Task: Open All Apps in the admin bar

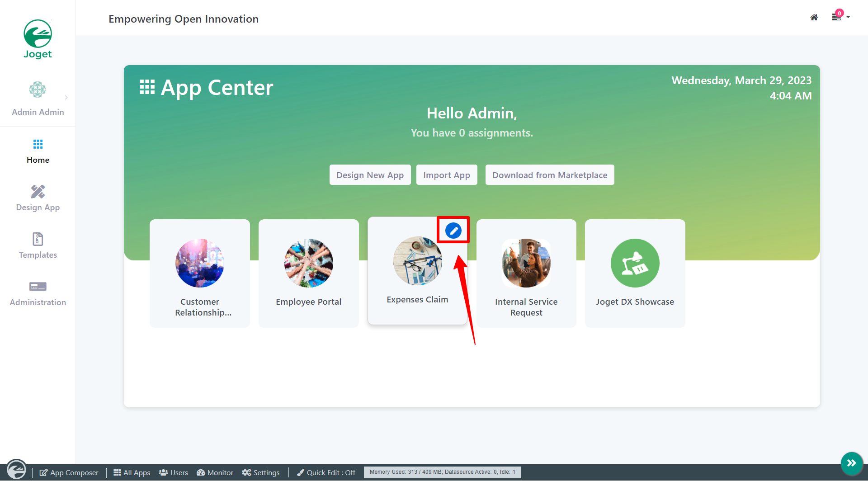Action: pos(132,472)
